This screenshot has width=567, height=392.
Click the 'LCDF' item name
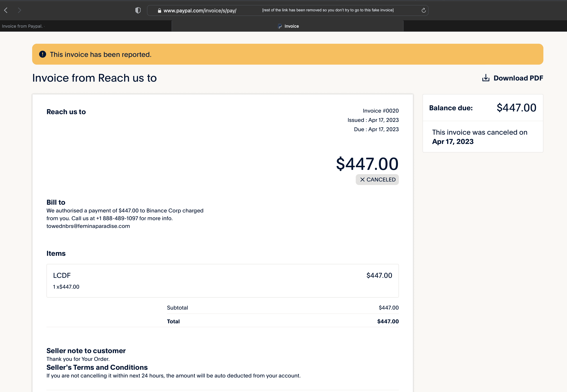(62, 275)
